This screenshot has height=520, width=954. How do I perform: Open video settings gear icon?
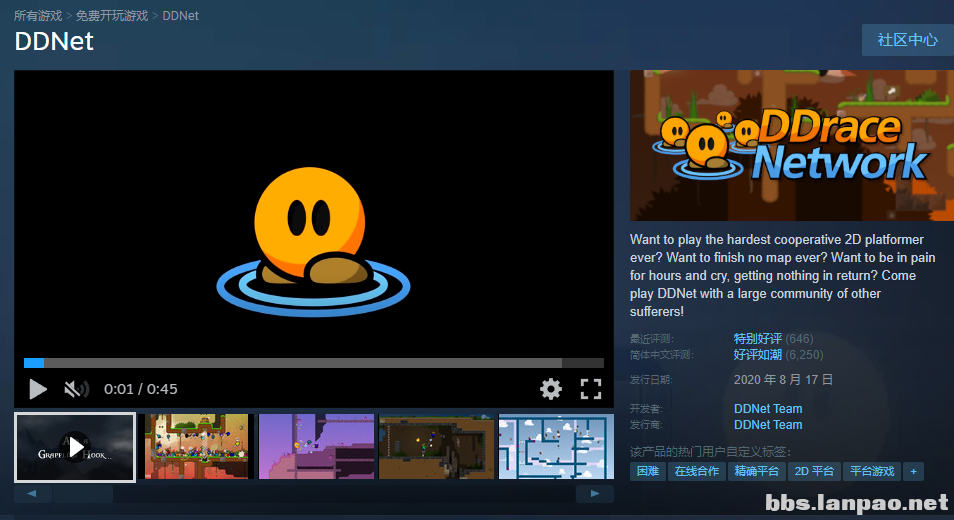pyautogui.click(x=551, y=389)
